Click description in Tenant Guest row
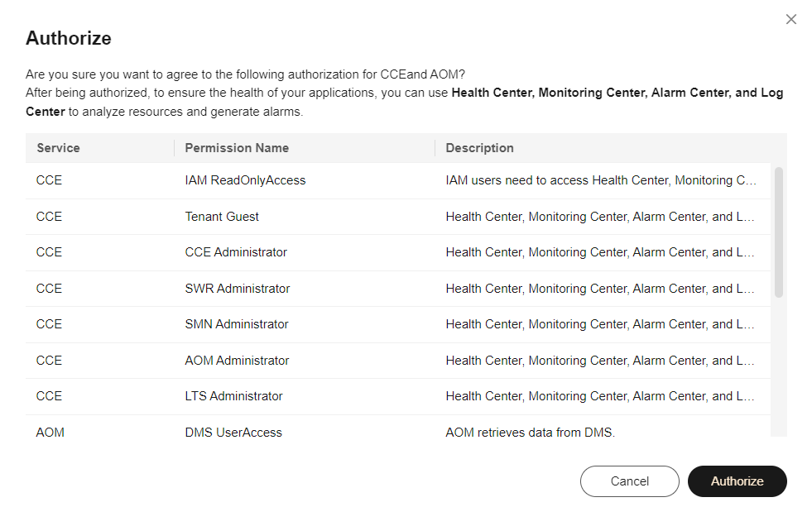The height and width of the screenshot is (507, 812). coord(599,216)
